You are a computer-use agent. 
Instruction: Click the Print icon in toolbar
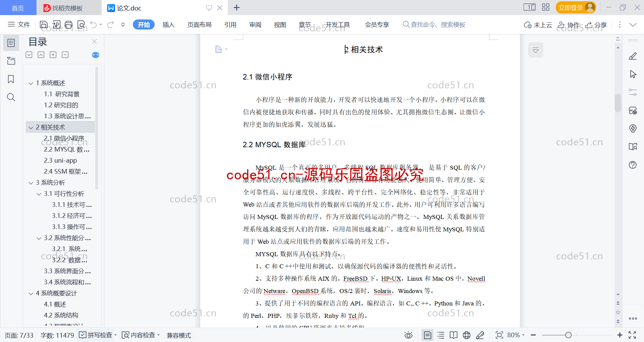[68, 24]
